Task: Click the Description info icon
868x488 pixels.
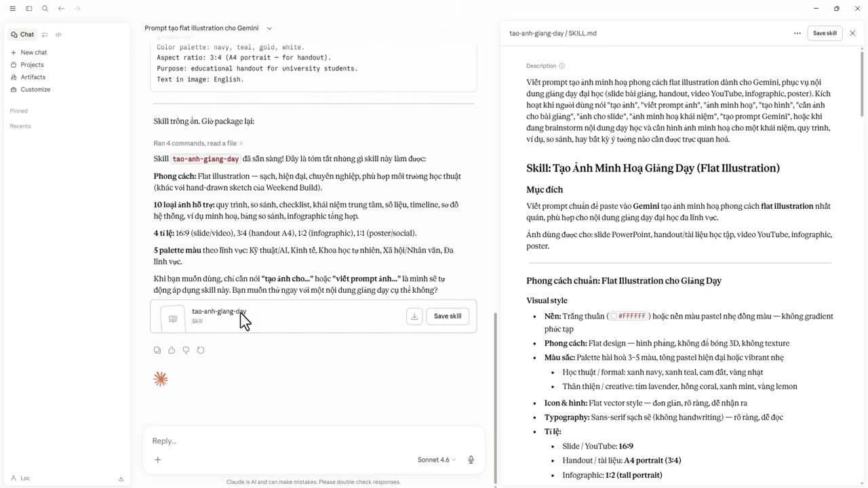Action: 561,66
